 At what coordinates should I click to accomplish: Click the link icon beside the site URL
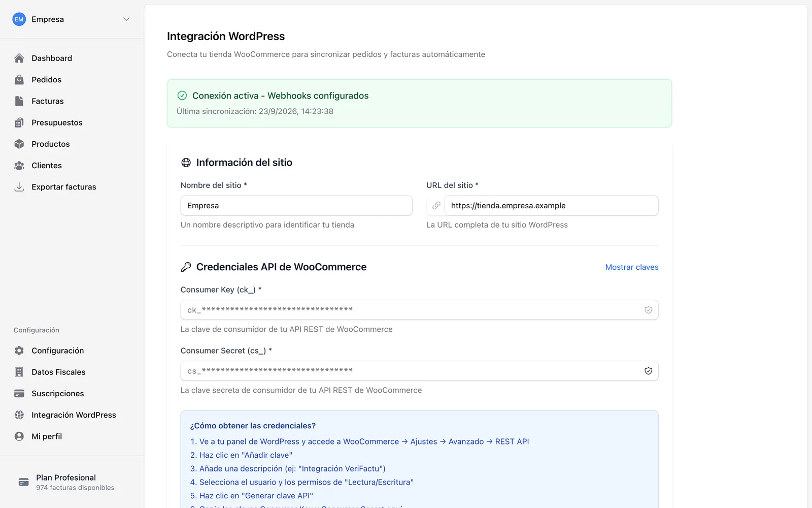coord(436,206)
